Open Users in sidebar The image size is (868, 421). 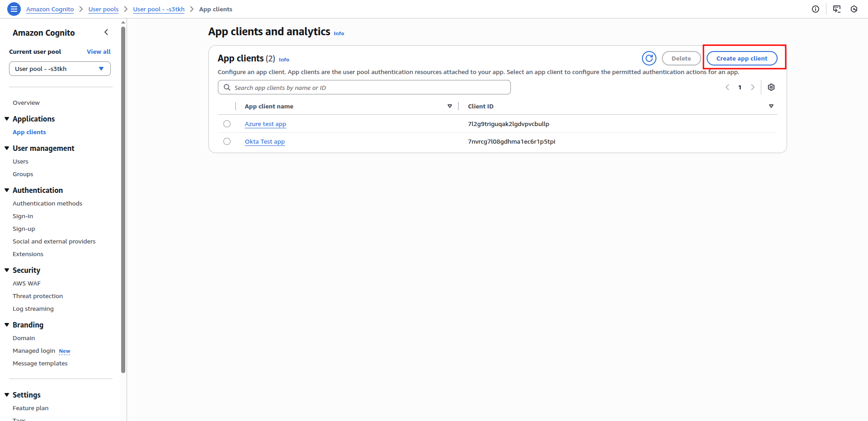pos(20,161)
